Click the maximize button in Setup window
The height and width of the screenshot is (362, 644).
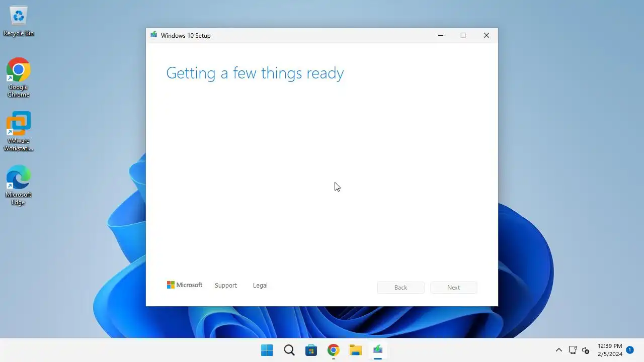463,35
